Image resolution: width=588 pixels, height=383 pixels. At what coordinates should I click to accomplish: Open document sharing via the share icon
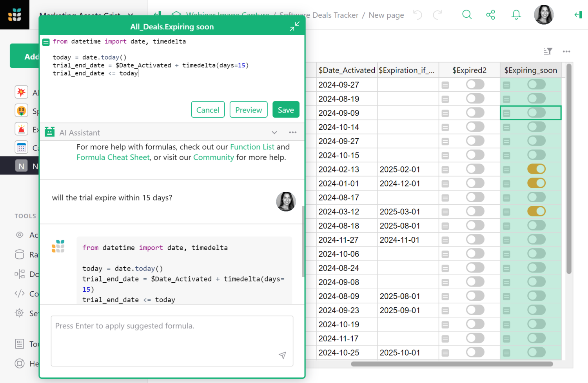[490, 15]
